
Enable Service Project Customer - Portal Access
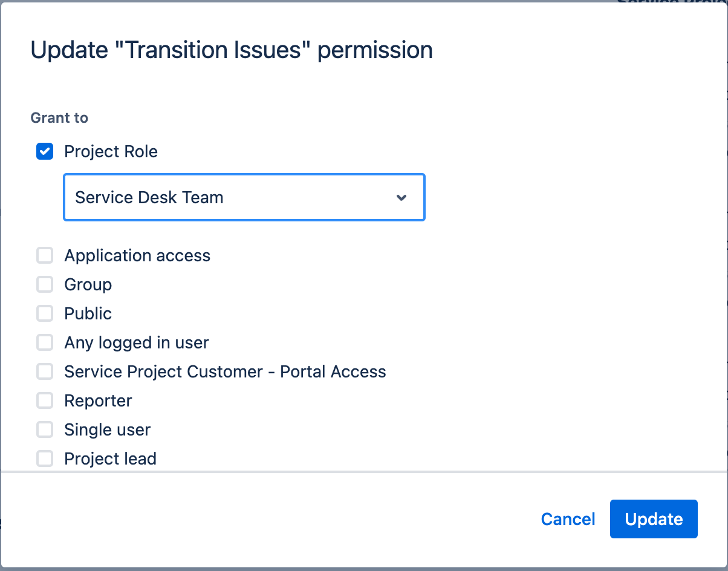44,371
